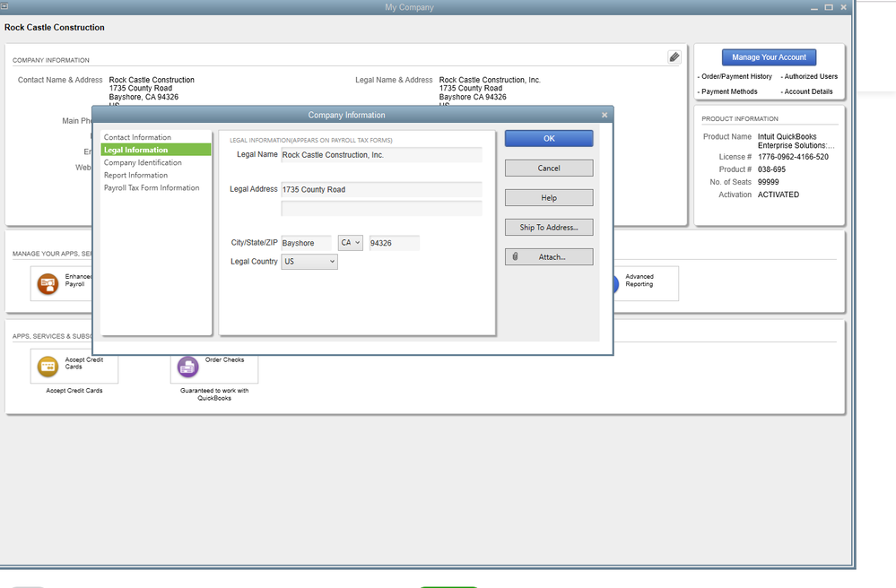Open the Payment Methods link
Image resolution: width=896 pixels, height=588 pixels.
729,91
